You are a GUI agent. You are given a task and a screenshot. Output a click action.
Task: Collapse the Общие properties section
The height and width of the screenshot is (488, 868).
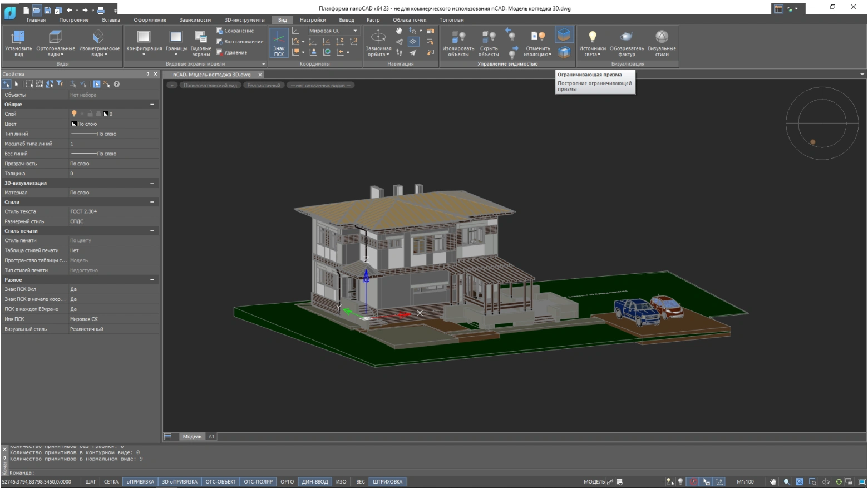(152, 105)
